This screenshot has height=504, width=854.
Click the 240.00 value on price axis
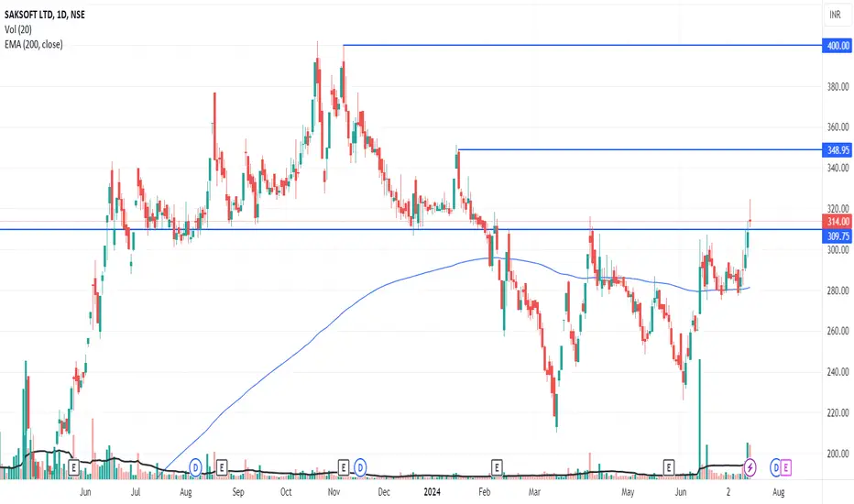(x=838, y=372)
